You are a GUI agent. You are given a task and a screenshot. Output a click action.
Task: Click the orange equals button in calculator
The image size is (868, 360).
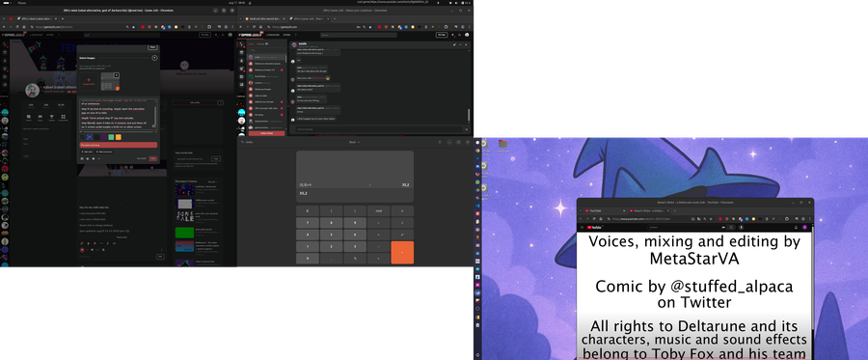(x=402, y=253)
